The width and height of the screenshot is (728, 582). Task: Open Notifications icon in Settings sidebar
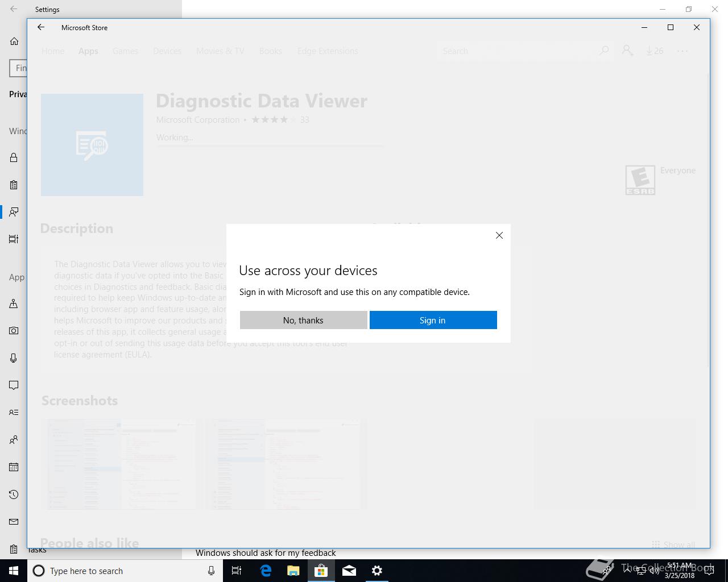(x=14, y=385)
